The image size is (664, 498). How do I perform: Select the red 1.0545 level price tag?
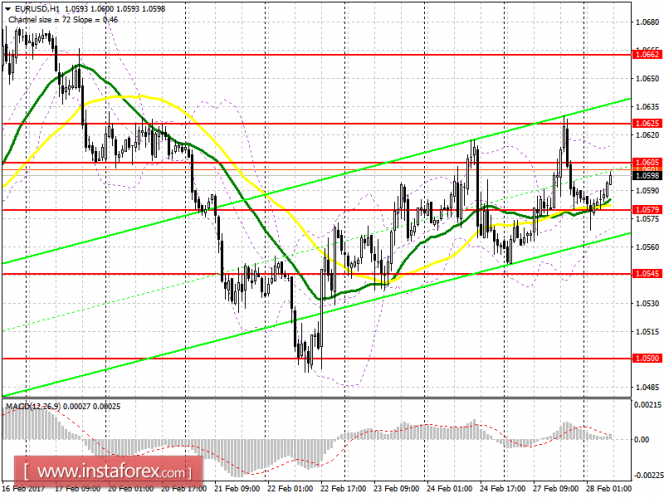coord(647,274)
